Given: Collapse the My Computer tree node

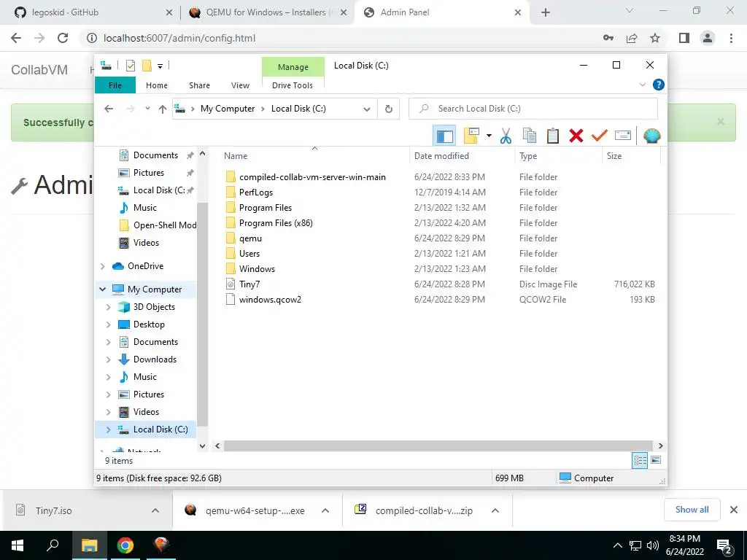Looking at the screenshot, I should click(102, 289).
